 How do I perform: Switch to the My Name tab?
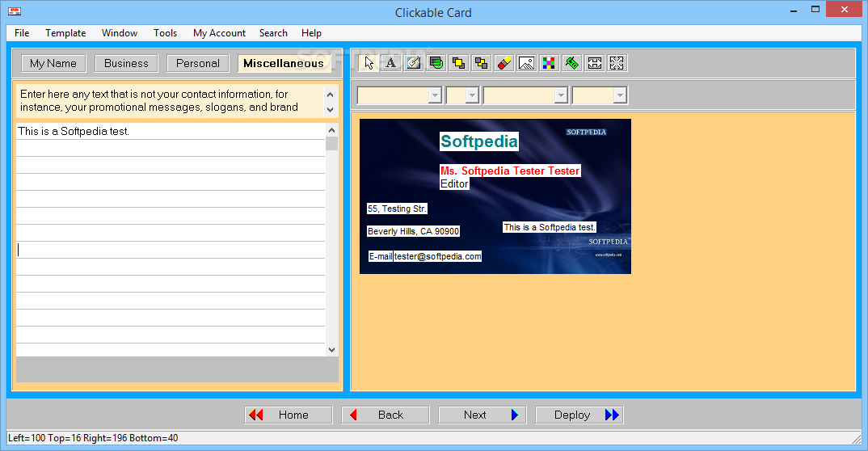(x=53, y=63)
